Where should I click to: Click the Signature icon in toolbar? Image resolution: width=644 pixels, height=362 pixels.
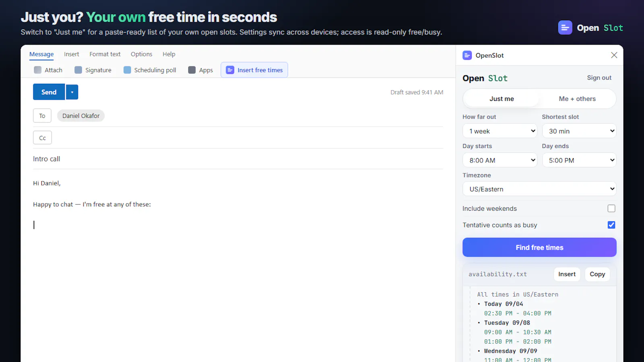pyautogui.click(x=78, y=70)
